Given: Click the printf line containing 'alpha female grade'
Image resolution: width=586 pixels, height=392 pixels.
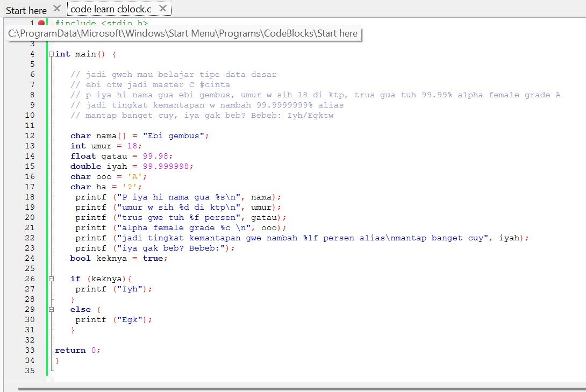Looking at the screenshot, I should tap(181, 227).
